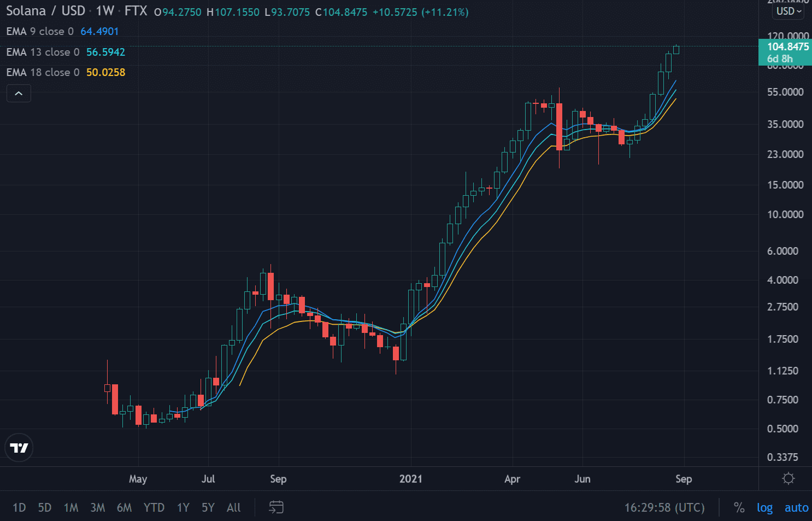Click the 55.0000 price axis label
Image resolution: width=812 pixels, height=521 pixels.
pos(785,92)
